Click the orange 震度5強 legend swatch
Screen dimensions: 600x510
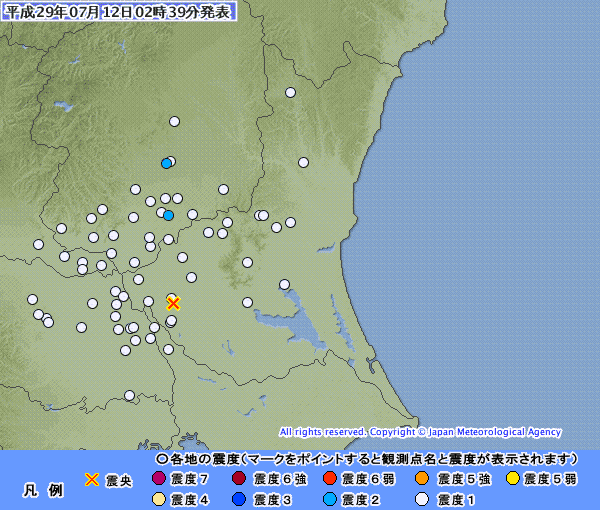pyautogui.click(x=422, y=478)
